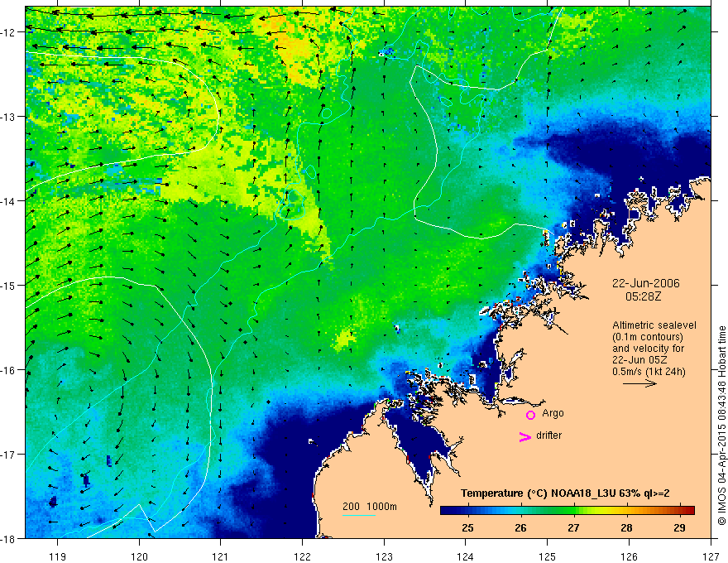
Task: Click the '-16' latitude axis label
Action: 8,370
